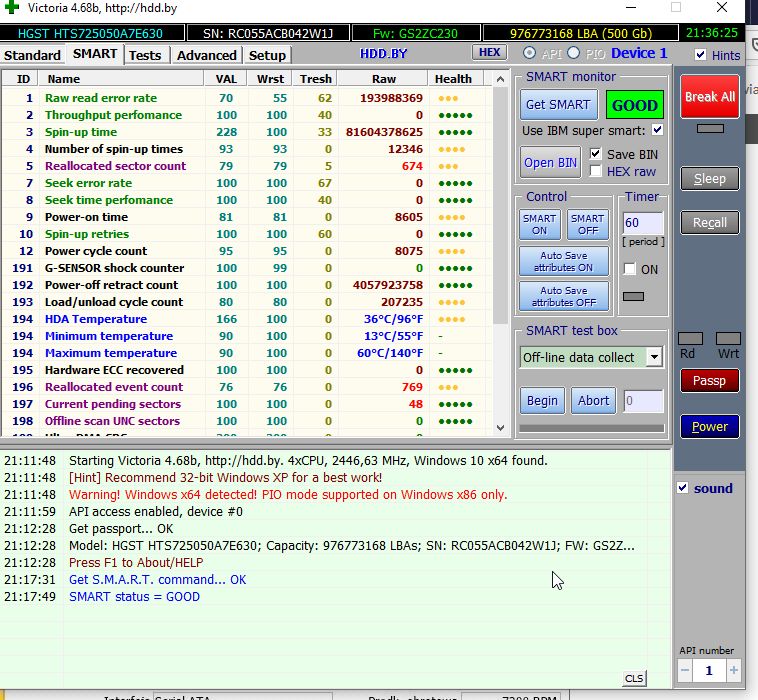Switch to the Standard tab
The image size is (758, 700).
pos(32,55)
